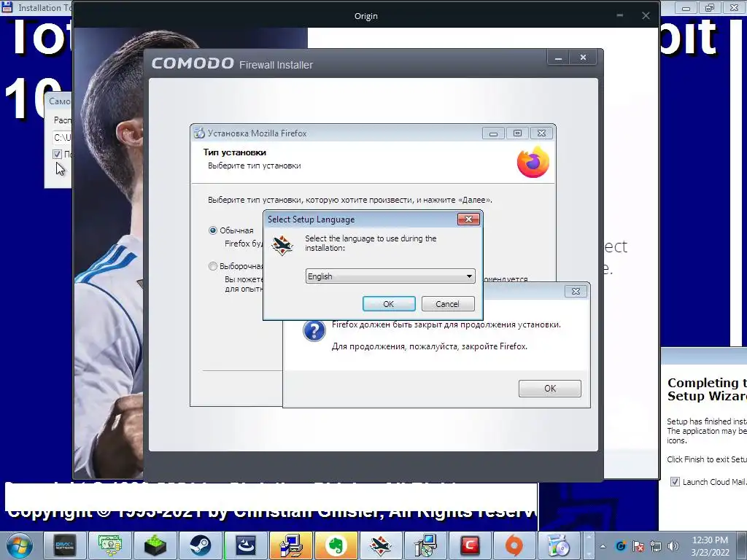Click Completing Setup Wizard heading

point(707,389)
